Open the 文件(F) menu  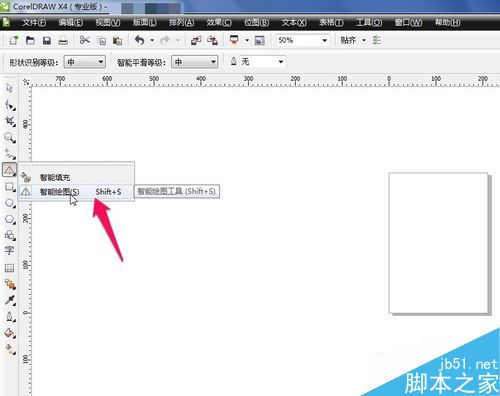[34, 23]
